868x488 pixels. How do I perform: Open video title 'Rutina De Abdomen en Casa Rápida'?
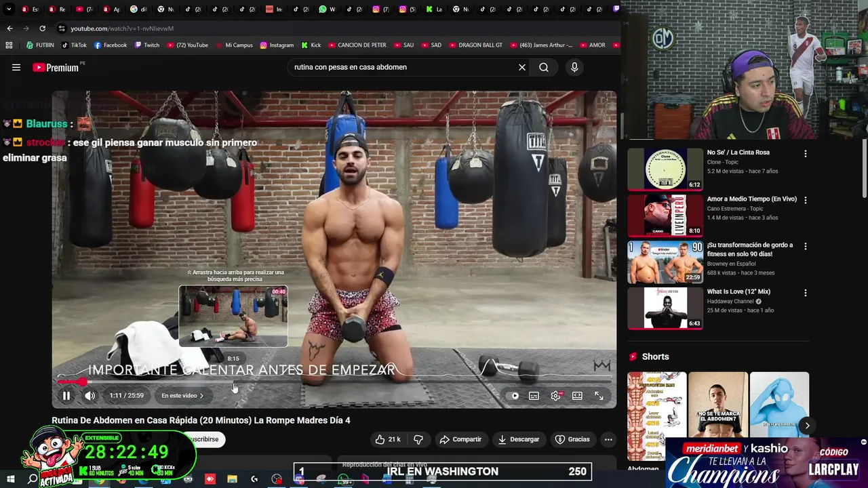coord(201,420)
